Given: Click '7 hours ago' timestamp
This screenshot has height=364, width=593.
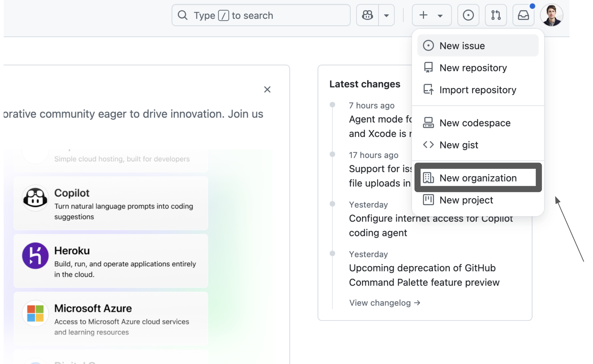Looking at the screenshot, I should [372, 105].
